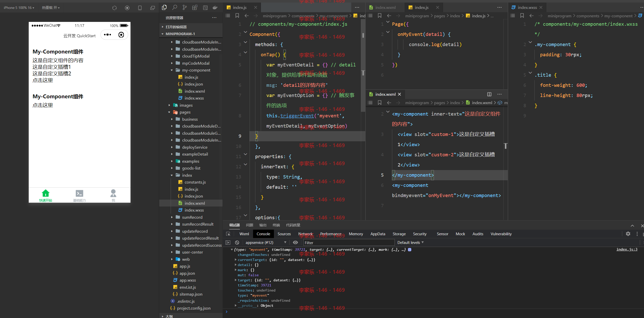Click the detach simulator window icon

[153, 8]
